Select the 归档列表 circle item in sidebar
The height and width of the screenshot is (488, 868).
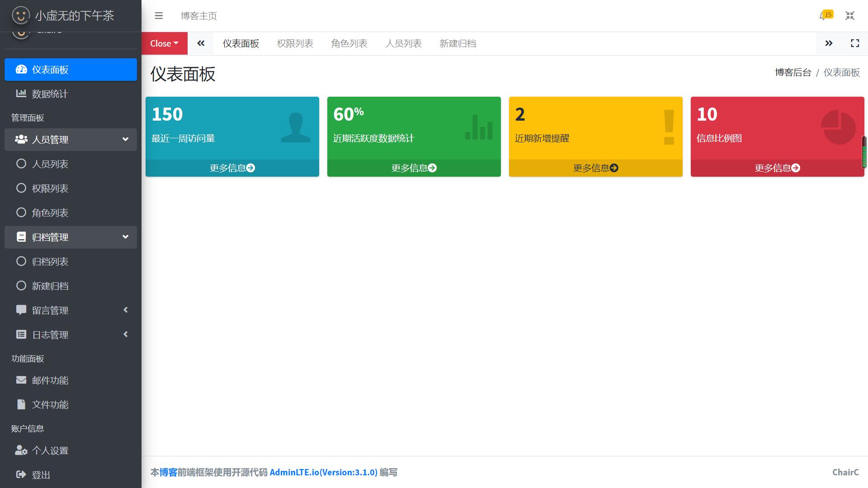click(50, 262)
